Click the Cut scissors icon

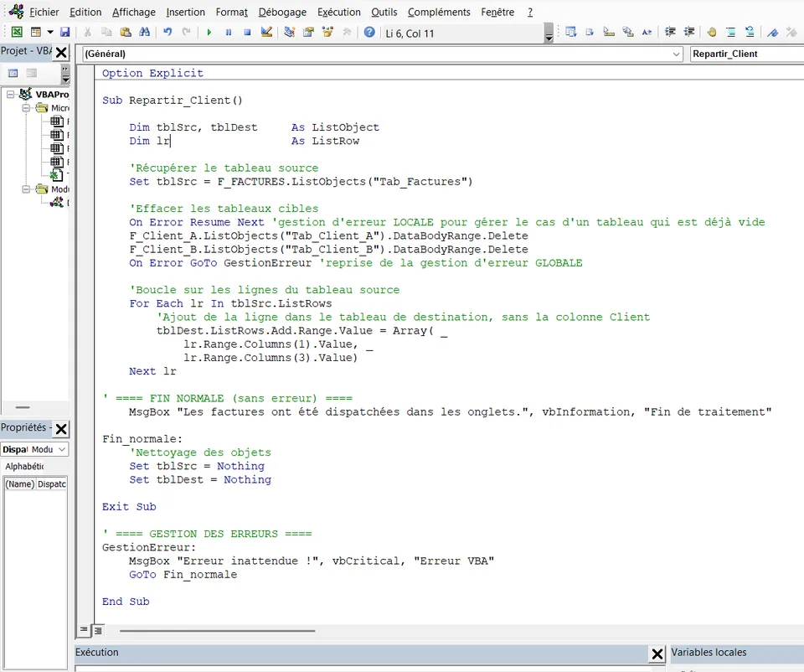click(88, 32)
